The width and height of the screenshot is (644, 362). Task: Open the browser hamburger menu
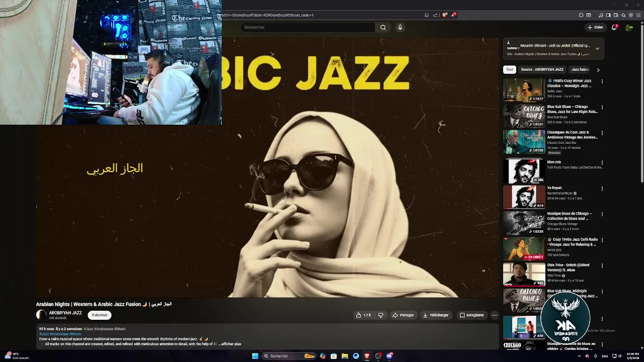tap(638, 15)
